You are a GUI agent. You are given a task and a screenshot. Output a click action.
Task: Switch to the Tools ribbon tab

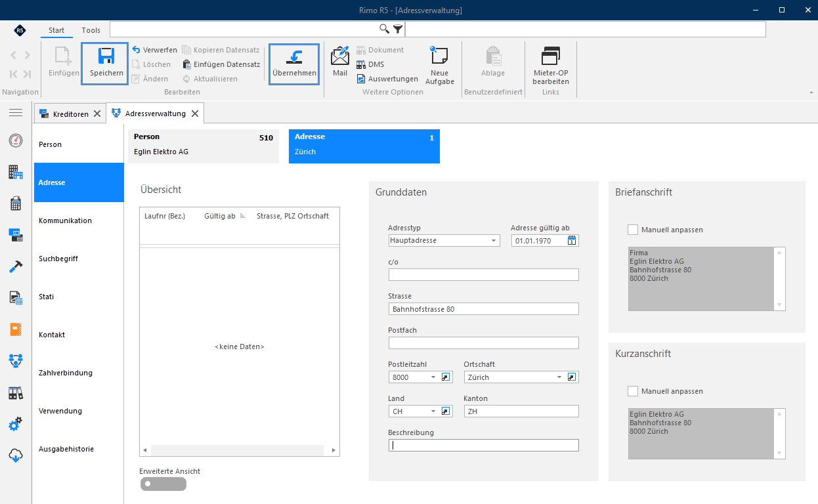pyautogui.click(x=91, y=30)
